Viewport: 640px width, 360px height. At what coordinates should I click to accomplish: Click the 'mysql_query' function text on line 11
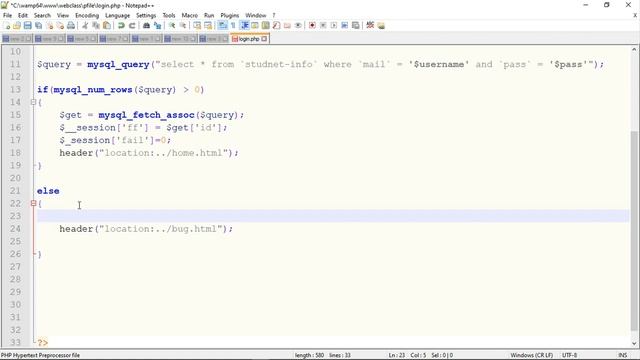118,64
